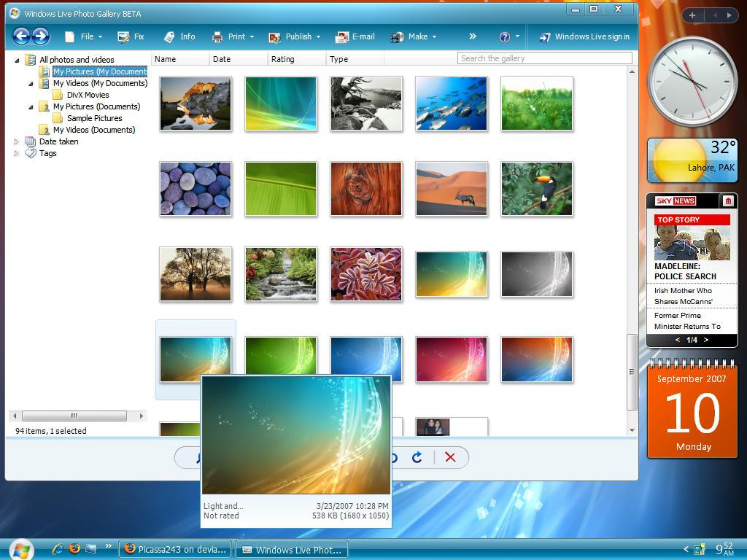
Task: Rotate the selected photo clockwise
Action: [x=417, y=457]
